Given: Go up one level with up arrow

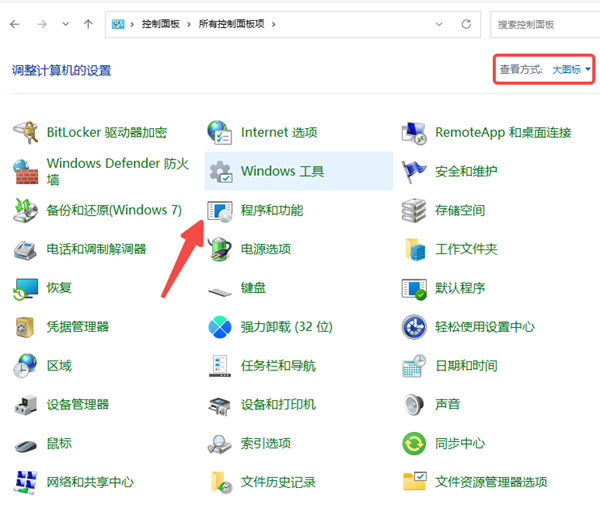Looking at the screenshot, I should [x=89, y=23].
